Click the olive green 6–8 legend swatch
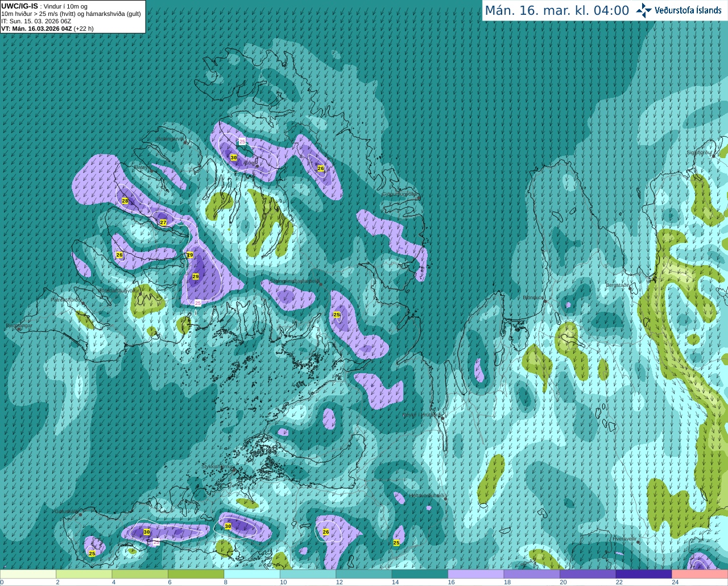728x586 pixels. 196,574
